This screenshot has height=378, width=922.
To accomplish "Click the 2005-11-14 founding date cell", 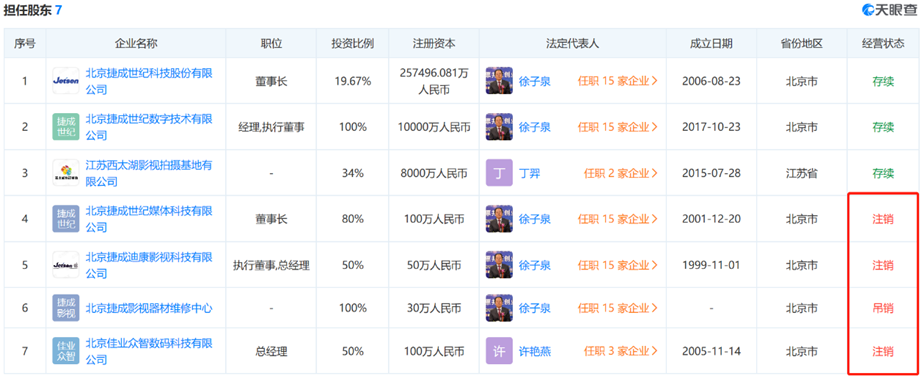I will coord(711,352).
